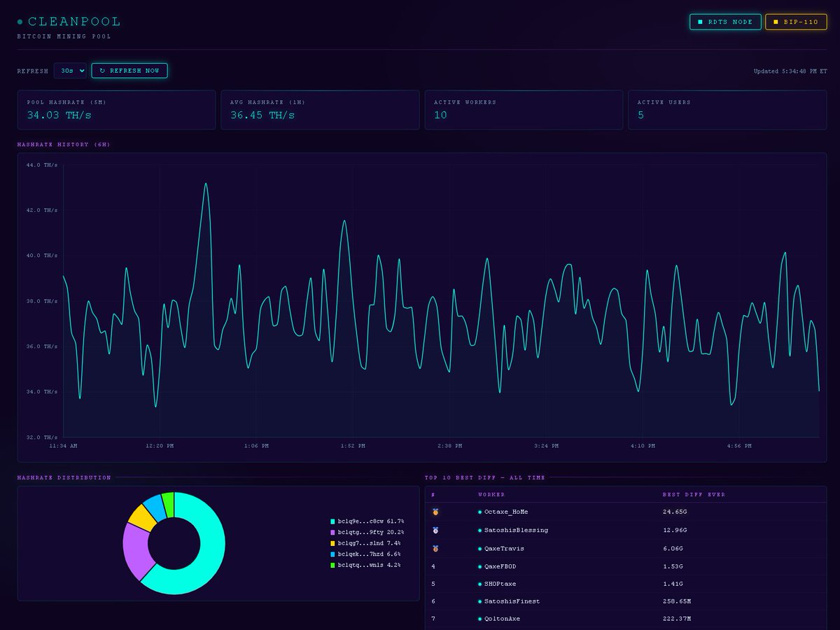This screenshot has height=630, width=840.
Task: Click the purple donut chart segment
Action: (136, 549)
